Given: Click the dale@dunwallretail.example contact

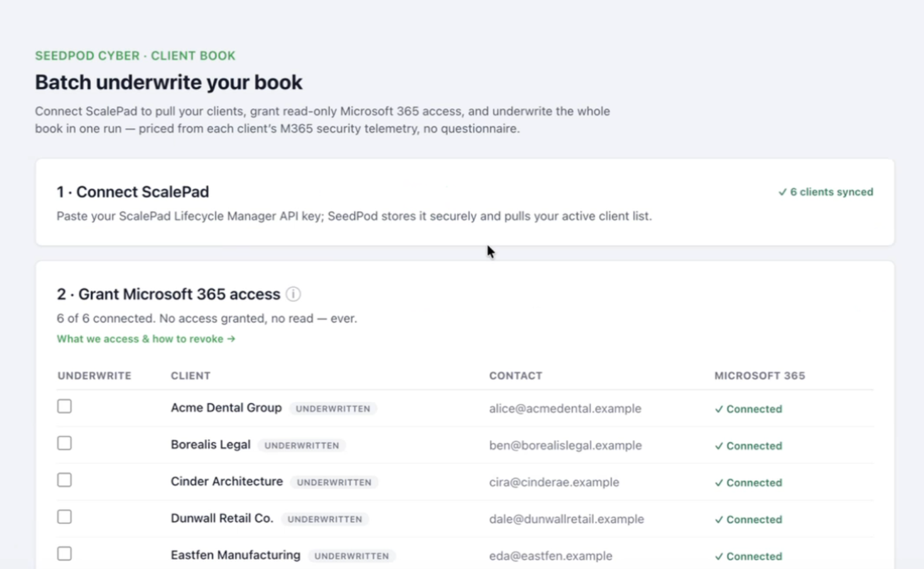Looking at the screenshot, I should click(x=567, y=519).
